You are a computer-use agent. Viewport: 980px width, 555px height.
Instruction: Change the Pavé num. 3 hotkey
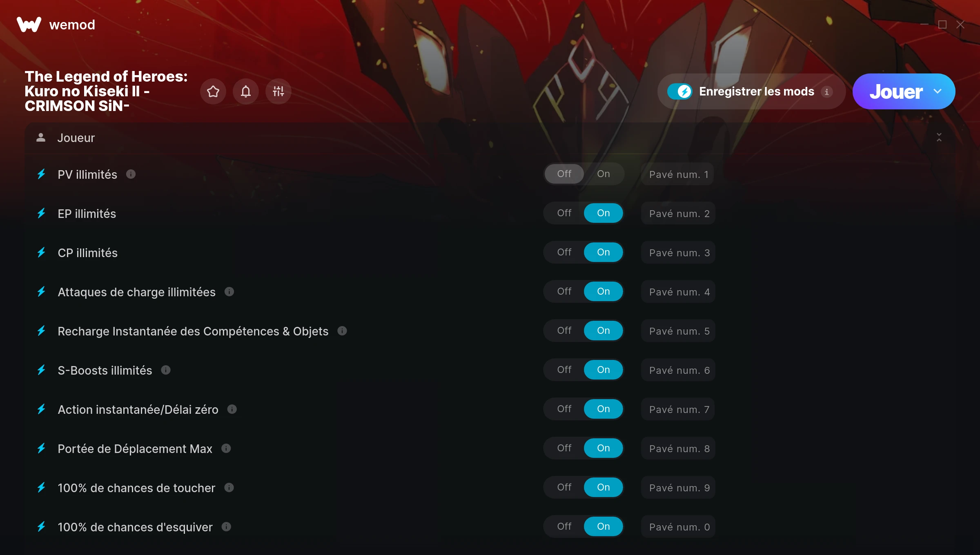pos(678,253)
